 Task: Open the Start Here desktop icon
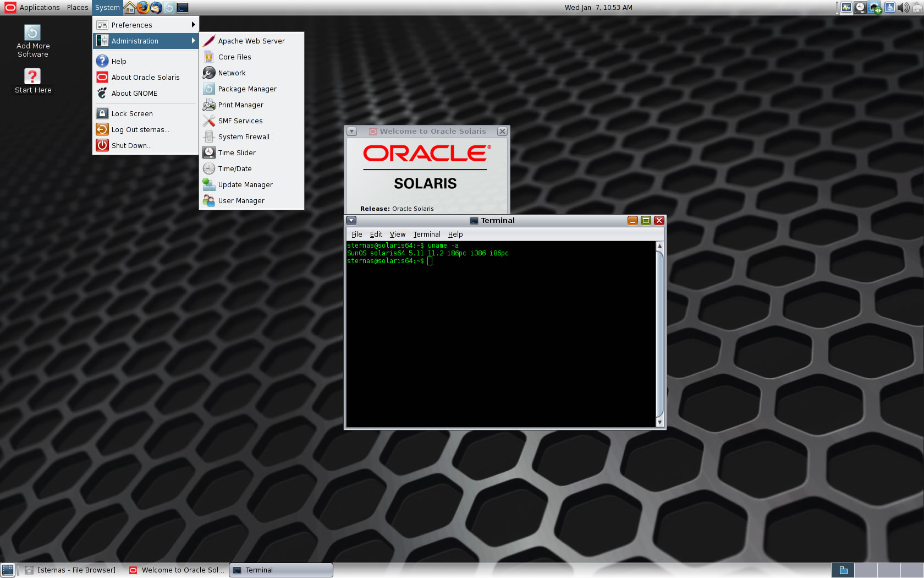(33, 80)
